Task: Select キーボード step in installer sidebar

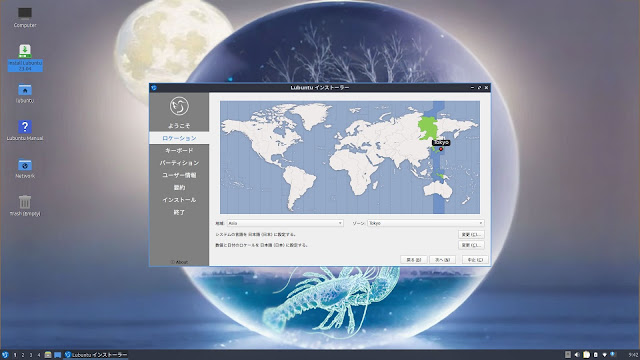Action: (179, 151)
